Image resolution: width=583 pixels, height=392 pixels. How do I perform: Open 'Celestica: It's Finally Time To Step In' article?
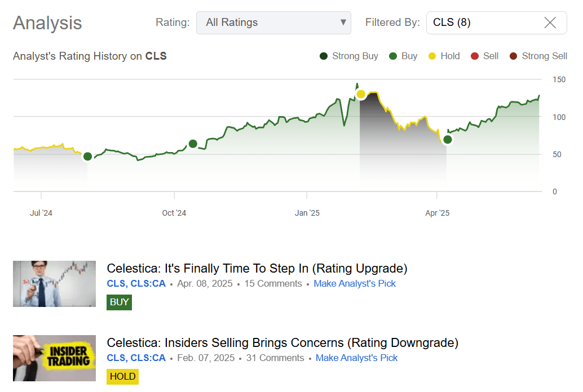[257, 269]
